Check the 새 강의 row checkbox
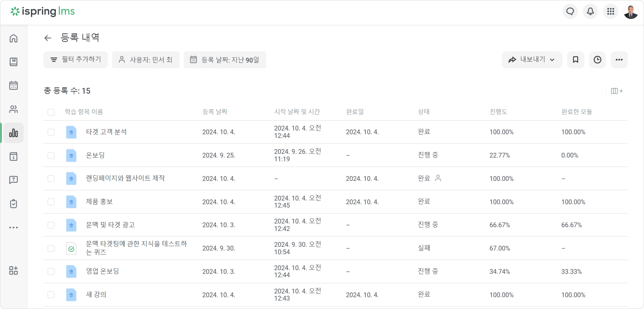 coord(51,295)
